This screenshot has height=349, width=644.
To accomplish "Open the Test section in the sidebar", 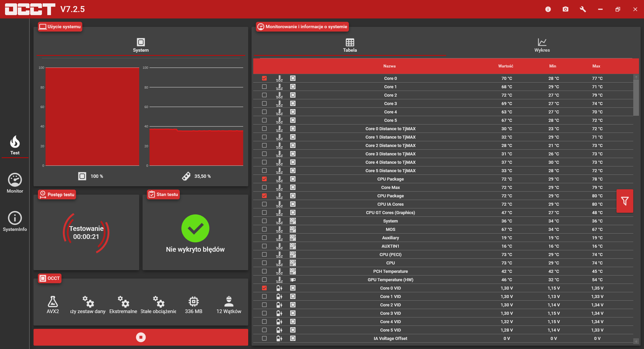I will pos(15,145).
